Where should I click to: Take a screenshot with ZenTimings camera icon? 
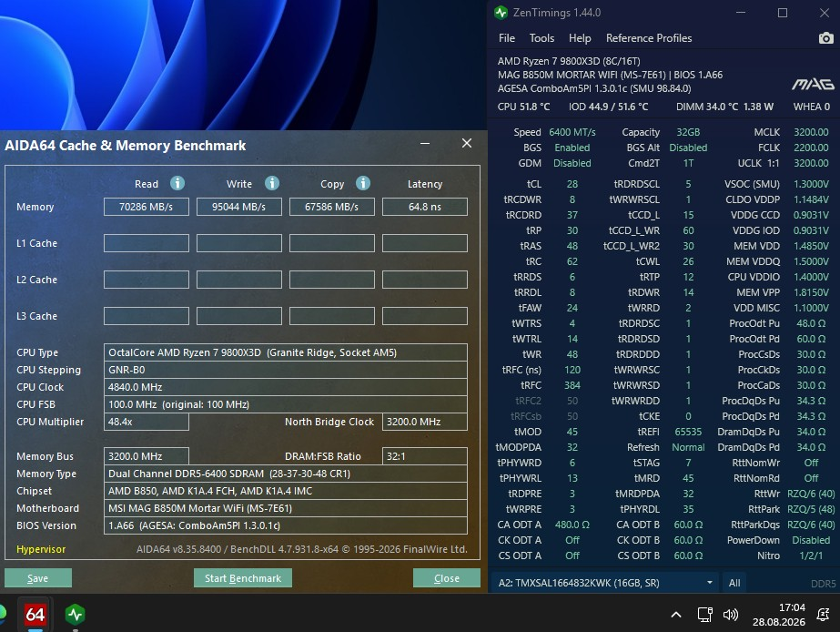(x=825, y=38)
